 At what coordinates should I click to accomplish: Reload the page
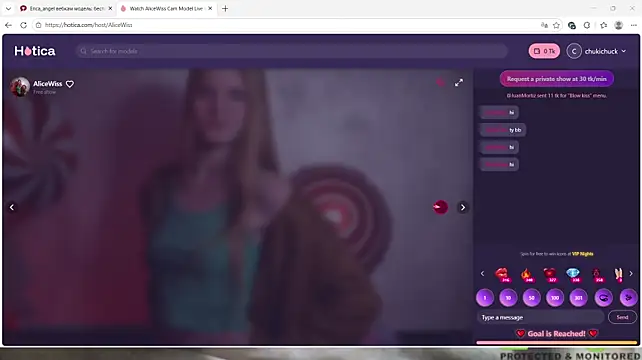(23, 25)
